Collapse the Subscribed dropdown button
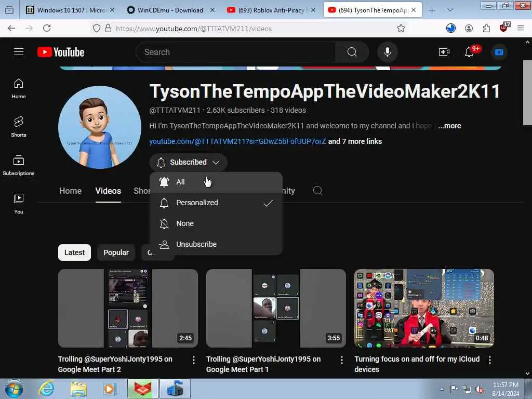The height and width of the screenshot is (399, 532). click(x=188, y=162)
